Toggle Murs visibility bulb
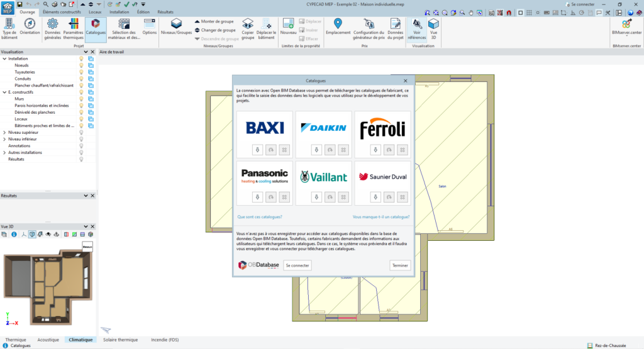 coord(81,99)
